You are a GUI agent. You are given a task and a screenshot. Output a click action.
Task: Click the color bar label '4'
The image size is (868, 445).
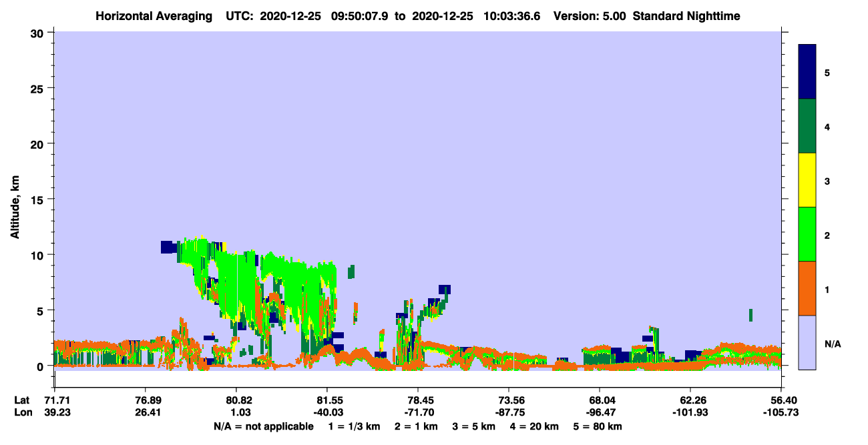827,126
